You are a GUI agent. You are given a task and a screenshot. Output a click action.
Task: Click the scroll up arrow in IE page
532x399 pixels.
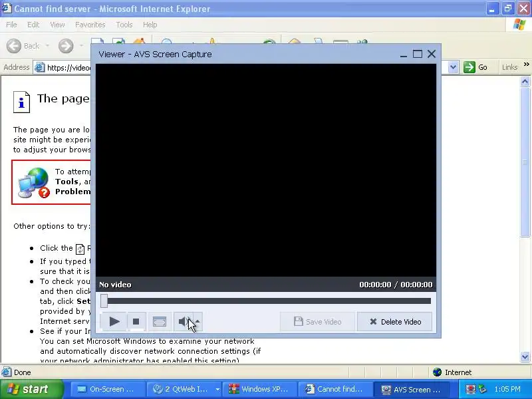525,82
